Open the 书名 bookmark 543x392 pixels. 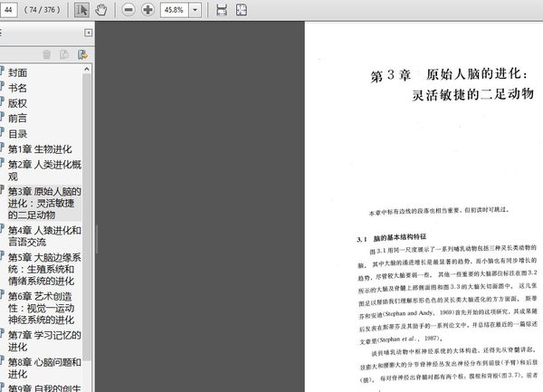click(x=18, y=88)
